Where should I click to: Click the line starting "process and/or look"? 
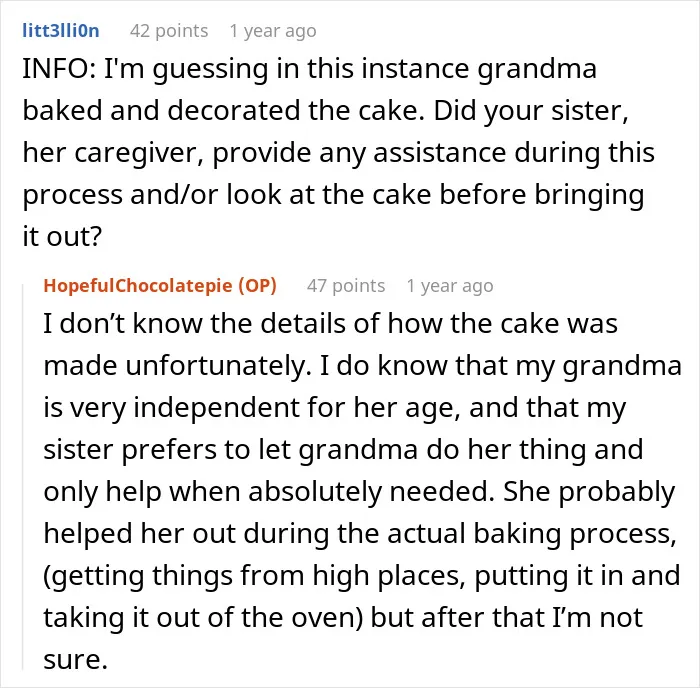pos(333,195)
